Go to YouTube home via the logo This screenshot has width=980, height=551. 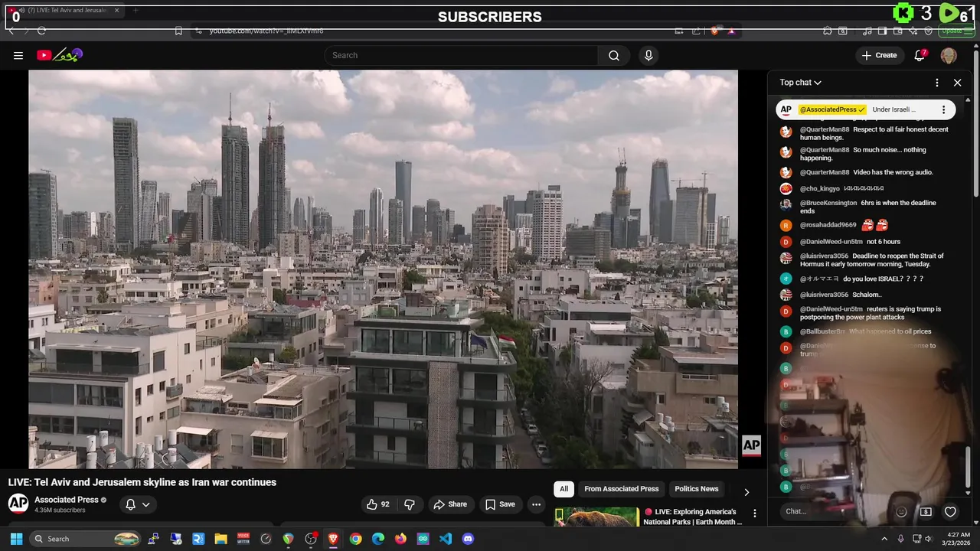[x=59, y=55]
